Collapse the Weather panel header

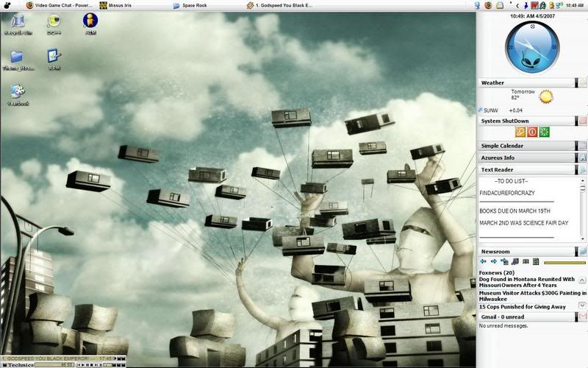click(x=527, y=83)
